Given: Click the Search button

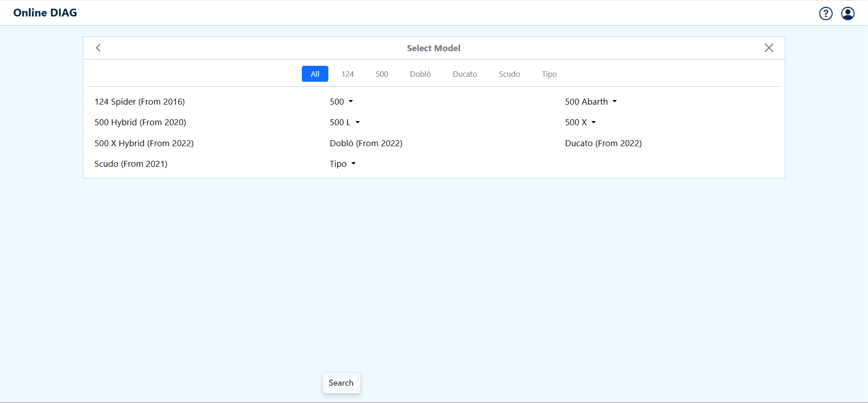Looking at the screenshot, I should click(341, 383).
